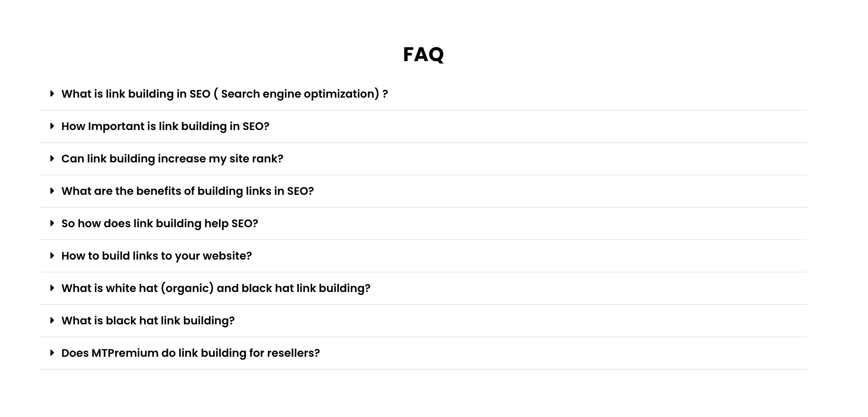
Task: Click disclosure triangle for 'benefits of building links' question
Action: tap(52, 191)
